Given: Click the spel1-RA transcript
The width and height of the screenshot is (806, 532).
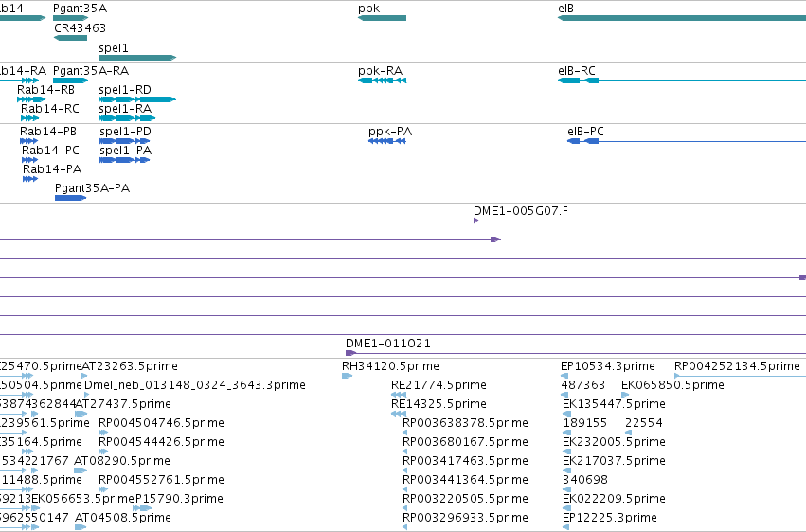Looking at the screenshot, I should coord(127,118).
